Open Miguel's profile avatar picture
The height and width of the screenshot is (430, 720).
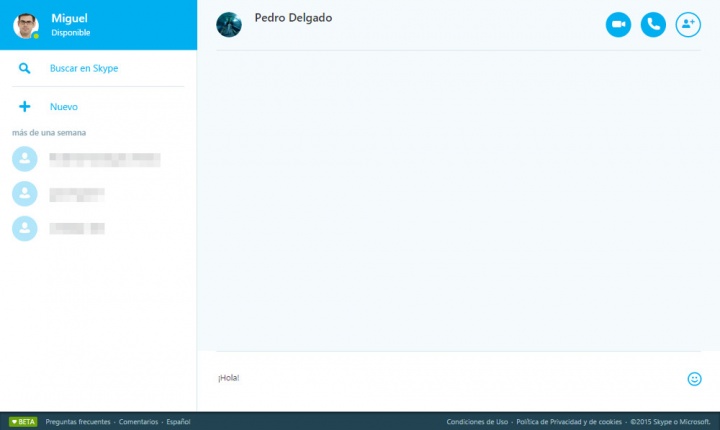pyautogui.click(x=25, y=25)
